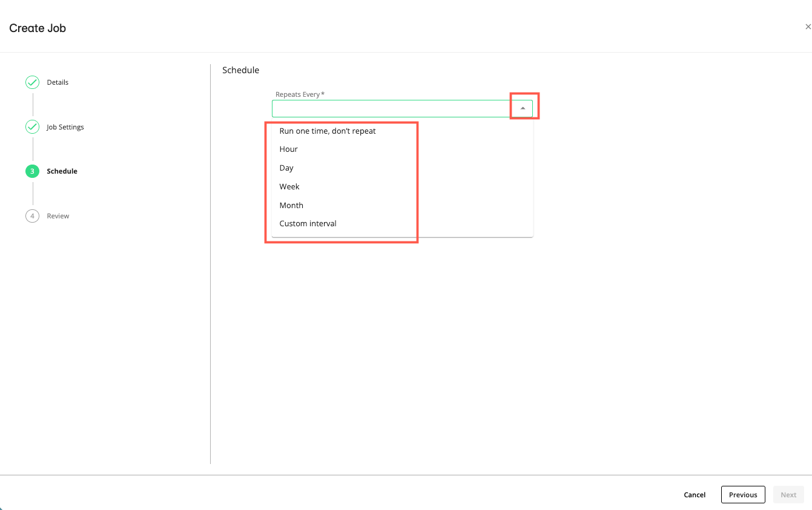Select "Run one time, don't repeat"
Screen dimensions: 812x510
tap(328, 131)
